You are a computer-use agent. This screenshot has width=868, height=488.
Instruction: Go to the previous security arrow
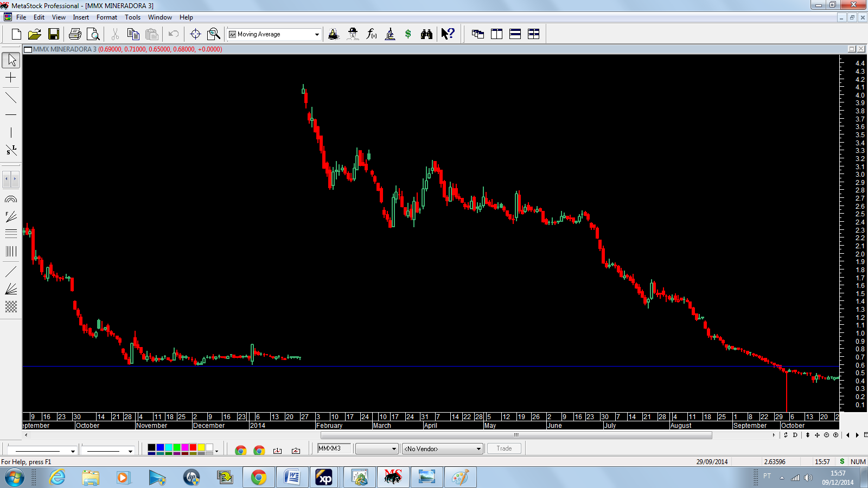[x=847, y=435]
